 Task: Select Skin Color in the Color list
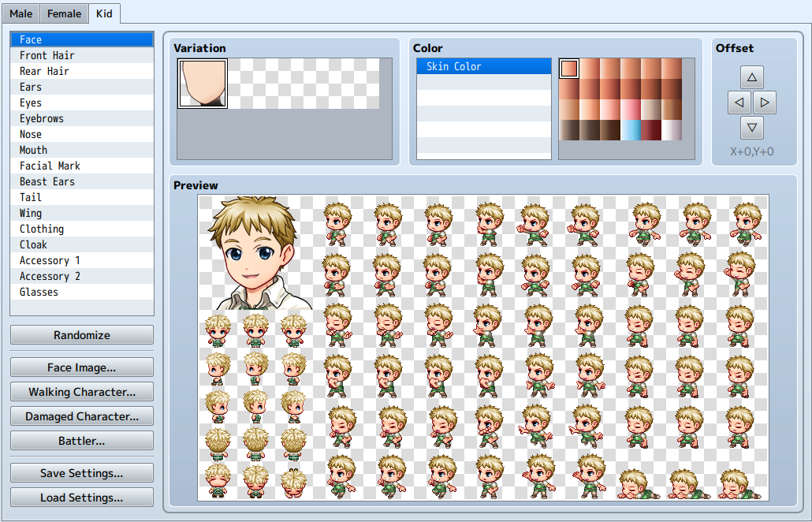tap(484, 66)
